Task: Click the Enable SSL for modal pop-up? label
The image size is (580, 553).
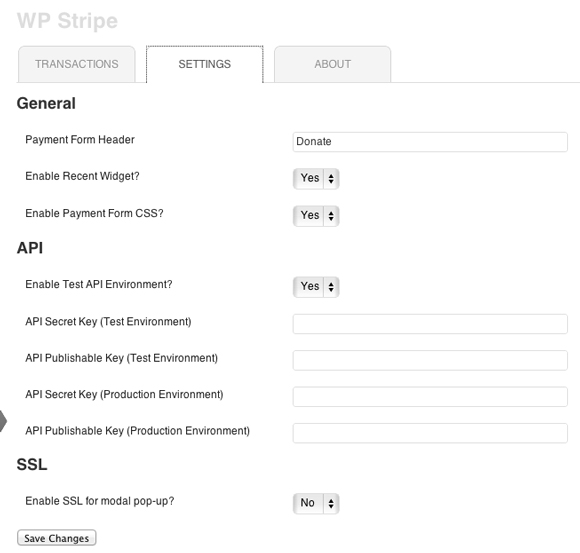Action: [x=100, y=501]
